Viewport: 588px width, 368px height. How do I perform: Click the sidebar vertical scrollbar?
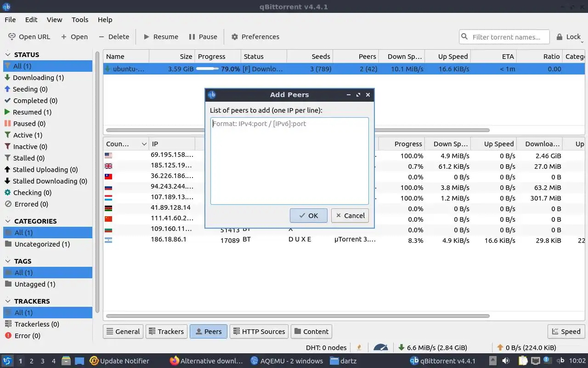(x=97, y=182)
